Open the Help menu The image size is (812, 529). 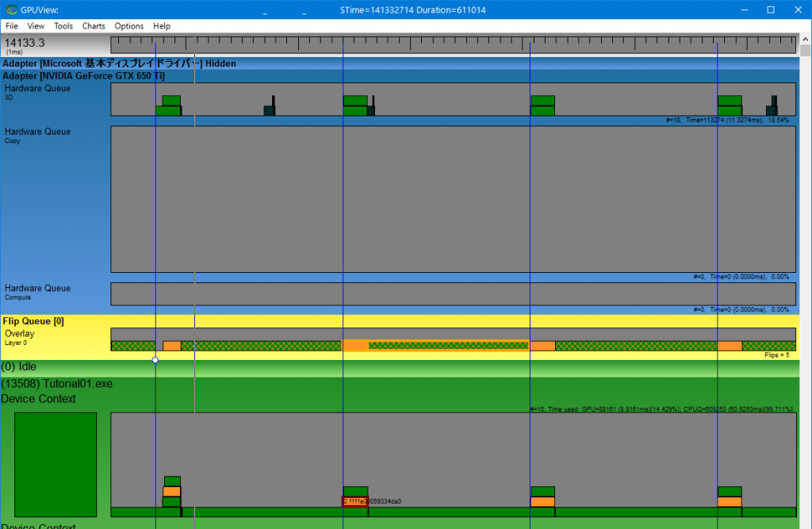point(162,26)
